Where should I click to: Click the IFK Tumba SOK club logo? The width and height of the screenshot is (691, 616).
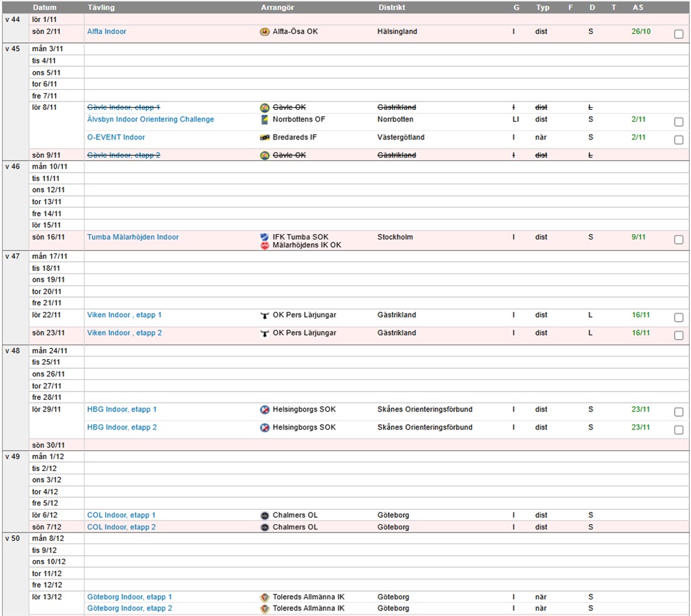[x=264, y=237]
